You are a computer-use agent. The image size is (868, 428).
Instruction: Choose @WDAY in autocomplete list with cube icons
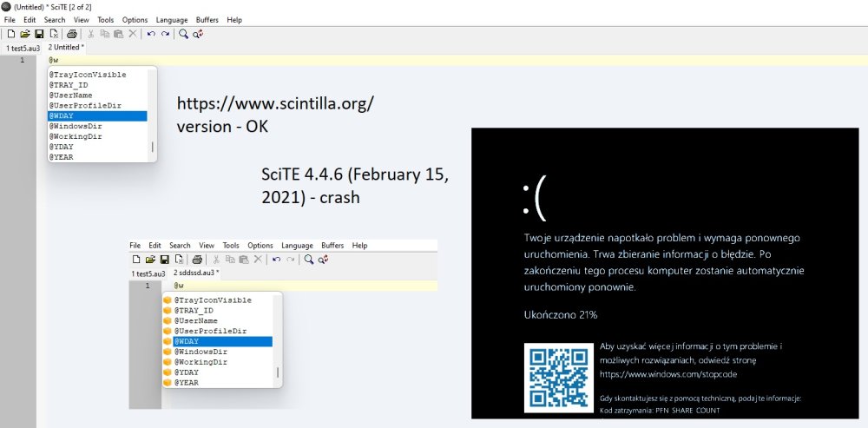[222, 342]
